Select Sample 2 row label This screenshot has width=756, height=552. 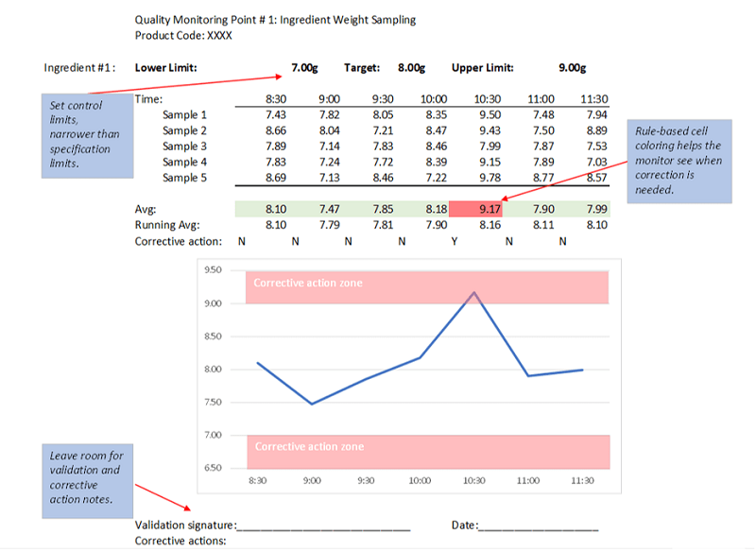click(x=184, y=130)
